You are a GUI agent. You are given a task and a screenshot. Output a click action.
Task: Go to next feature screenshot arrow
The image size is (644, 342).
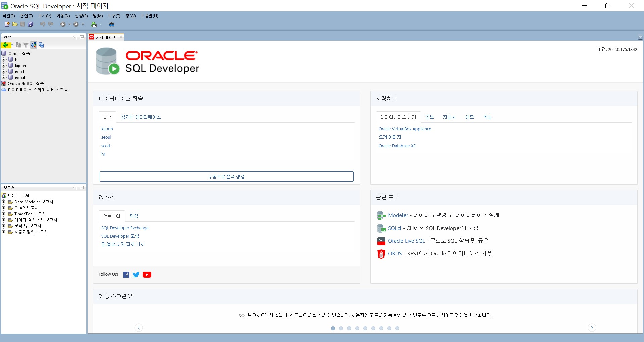coord(592,328)
